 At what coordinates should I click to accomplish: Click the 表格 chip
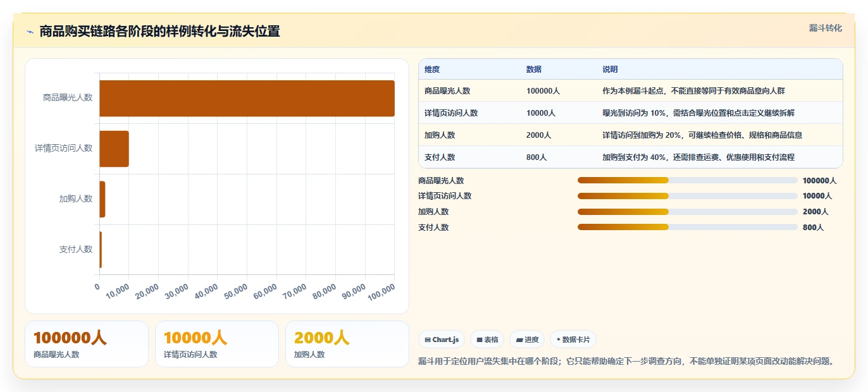[487, 340]
